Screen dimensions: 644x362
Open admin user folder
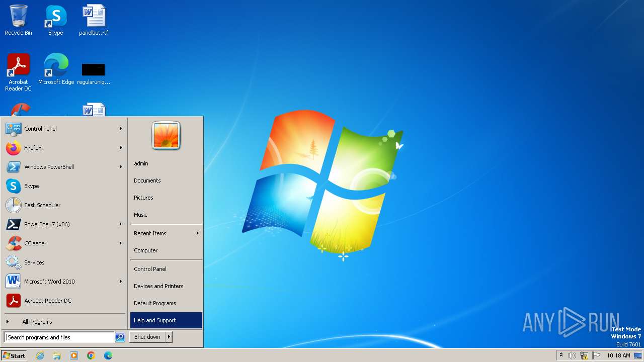(166, 163)
